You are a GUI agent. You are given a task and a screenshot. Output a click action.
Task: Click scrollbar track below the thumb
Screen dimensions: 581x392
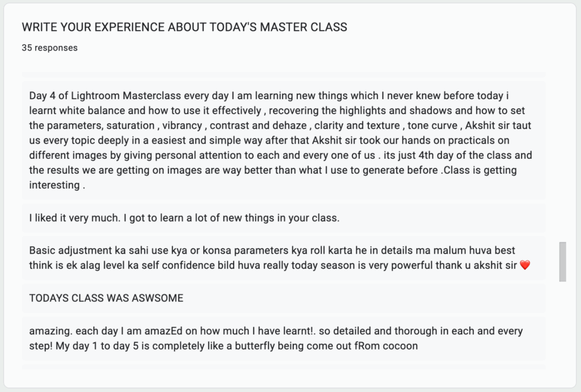pos(562,325)
